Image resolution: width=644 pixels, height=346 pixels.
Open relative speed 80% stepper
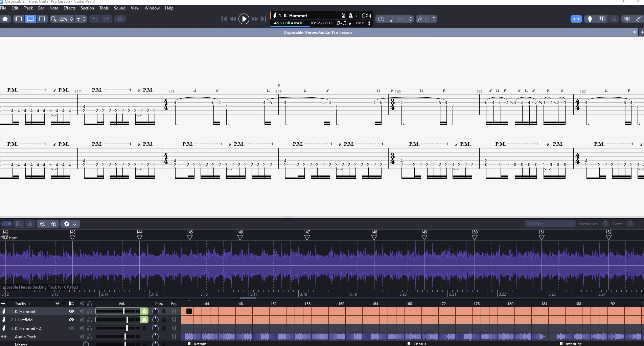[x=411, y=19]
